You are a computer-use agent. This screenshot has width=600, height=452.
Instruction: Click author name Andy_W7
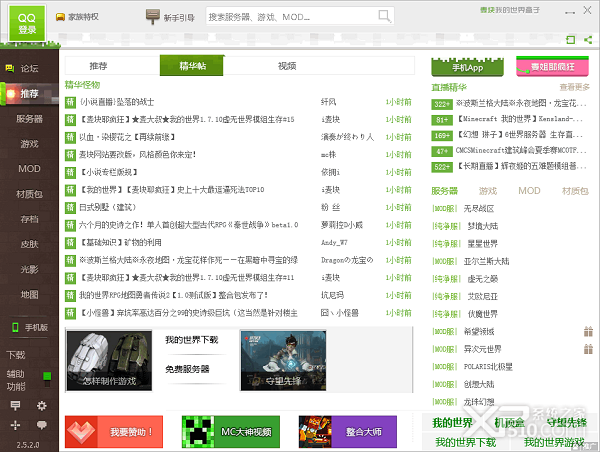pos(334,243)
